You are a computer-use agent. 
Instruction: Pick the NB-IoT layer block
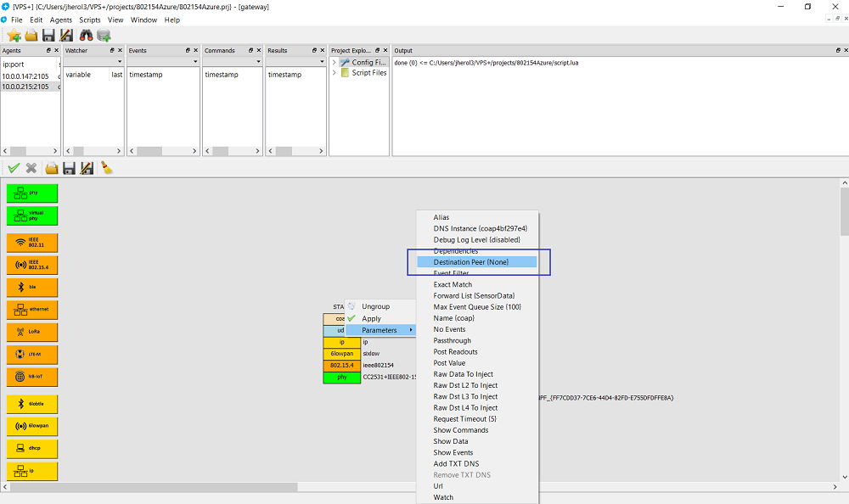(32, 377)
